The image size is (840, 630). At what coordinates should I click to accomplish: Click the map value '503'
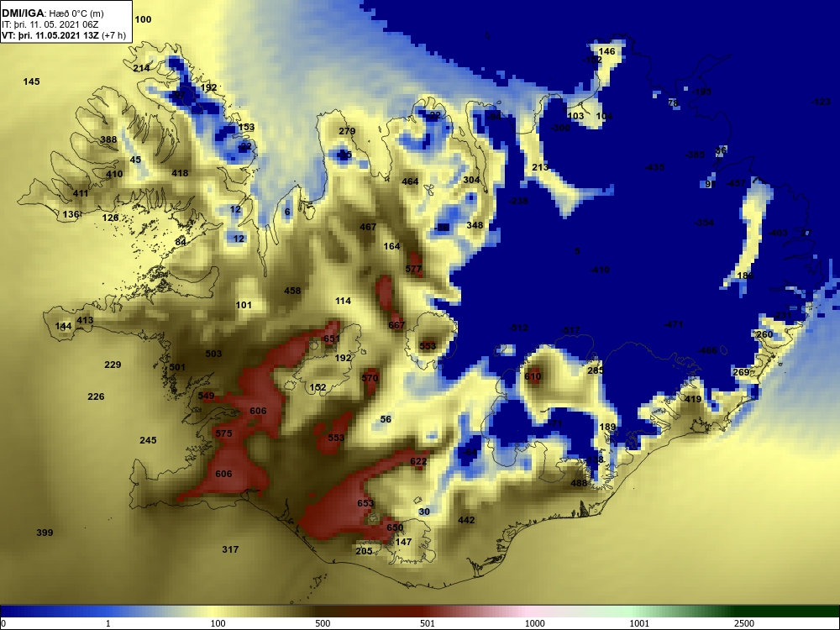[213, 354]
